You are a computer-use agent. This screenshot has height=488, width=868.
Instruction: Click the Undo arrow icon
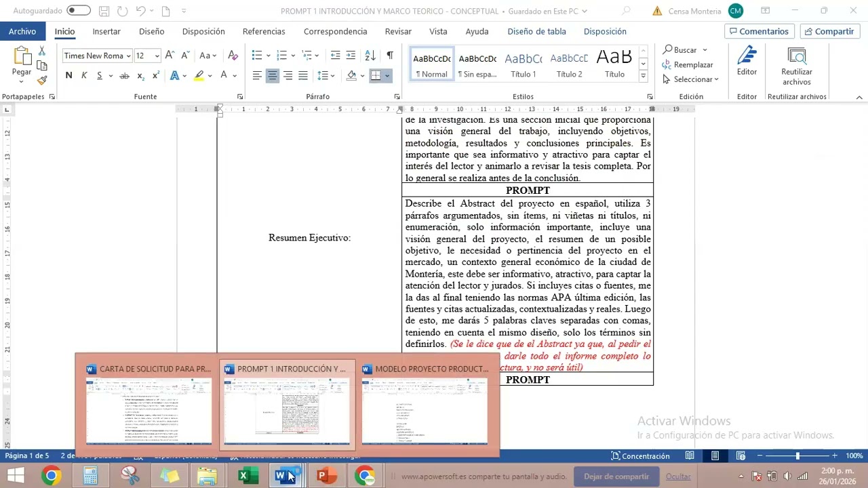tap(140, 11)
